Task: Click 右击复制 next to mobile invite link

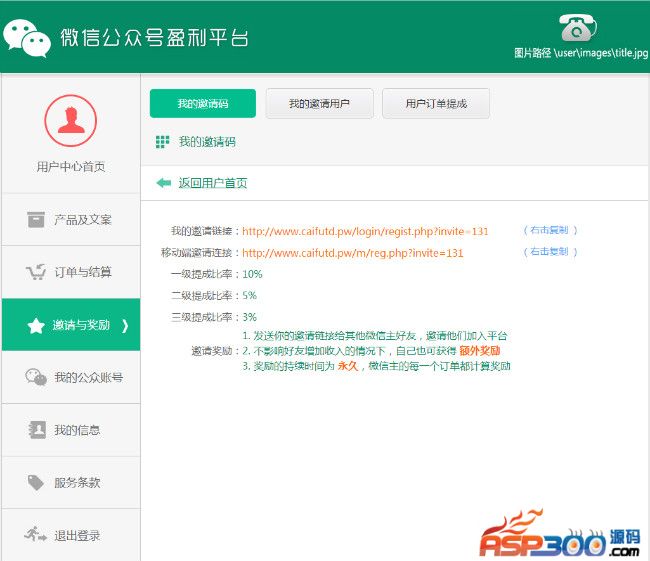Action: (549, 252)
